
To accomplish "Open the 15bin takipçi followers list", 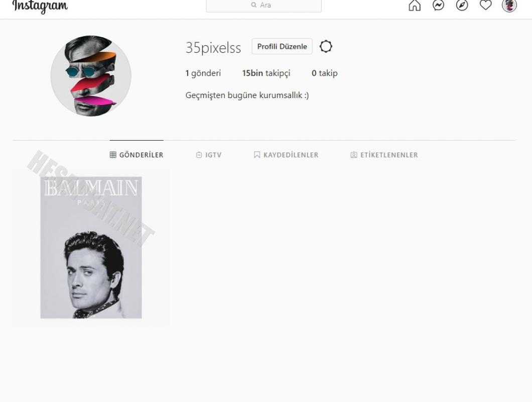I will click(266, 73).
